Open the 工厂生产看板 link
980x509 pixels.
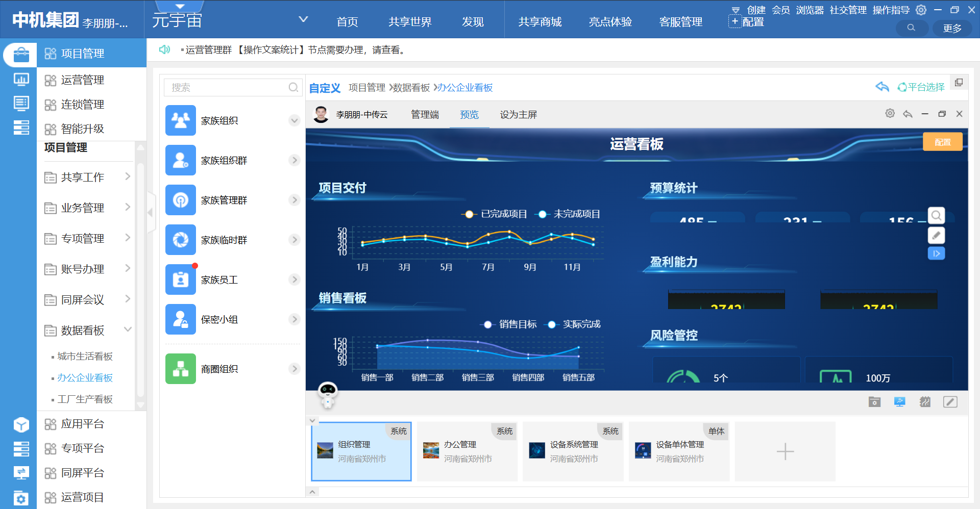tap(85, 399)
